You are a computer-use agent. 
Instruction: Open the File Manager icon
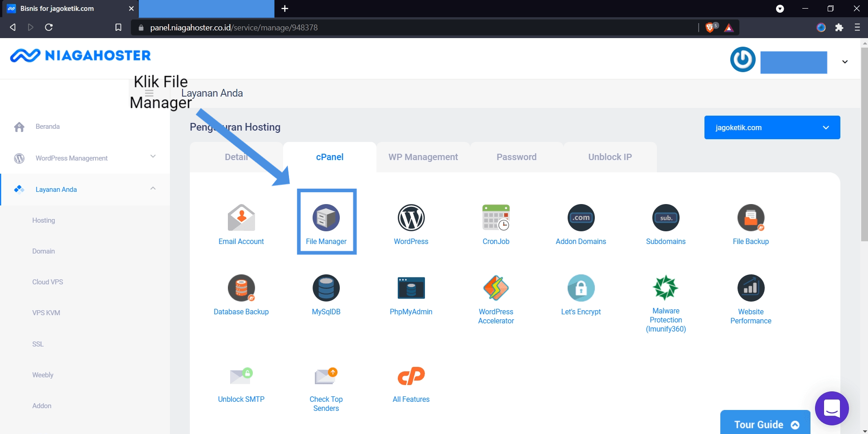tap(326, 218)
